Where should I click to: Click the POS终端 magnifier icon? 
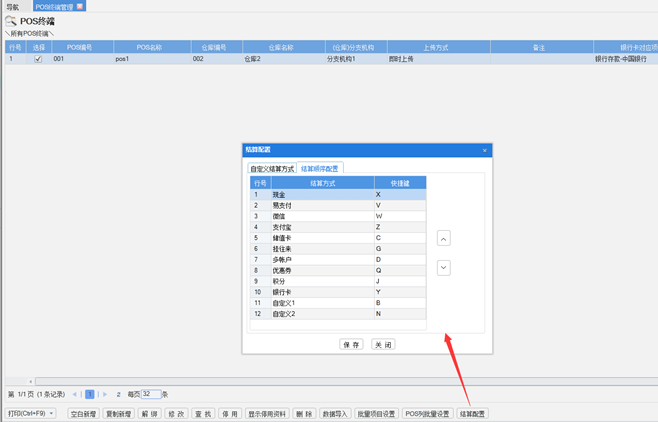pos(11,21)
